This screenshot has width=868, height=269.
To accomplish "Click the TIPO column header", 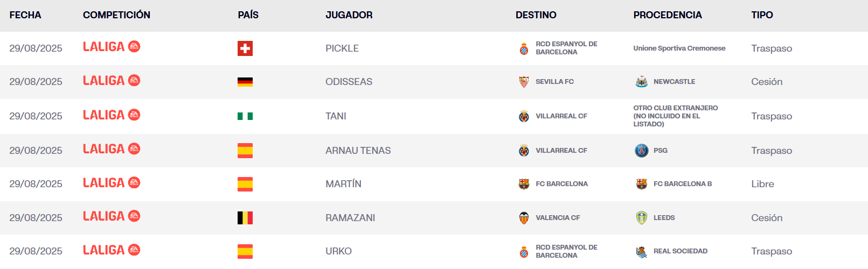I will [x=762, y=15].
